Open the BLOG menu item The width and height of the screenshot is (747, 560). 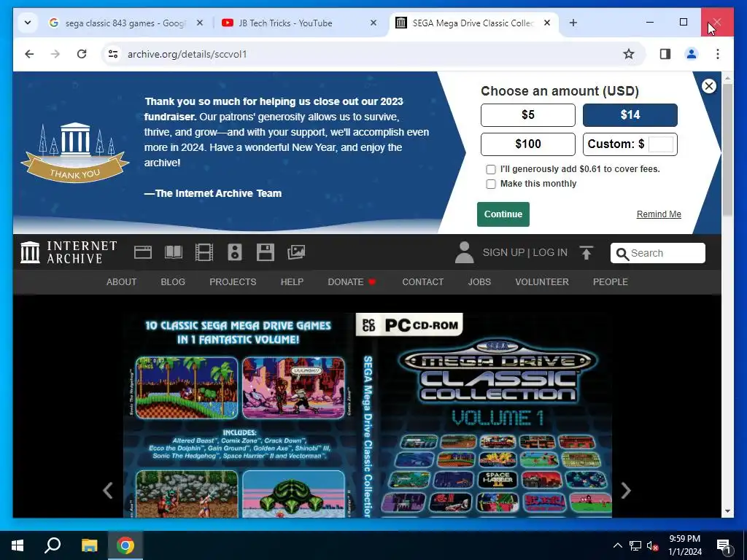pyautogui.click(x=173, y=282)
